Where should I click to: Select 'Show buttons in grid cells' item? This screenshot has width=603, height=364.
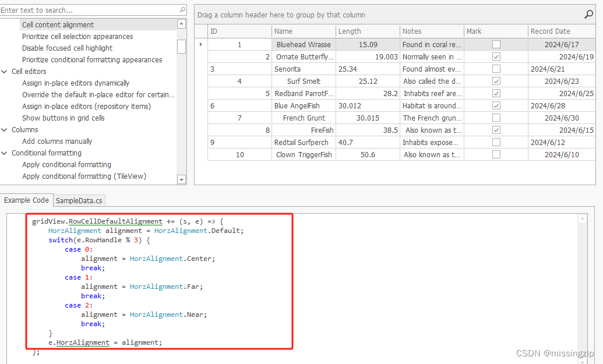coord(63,118)
